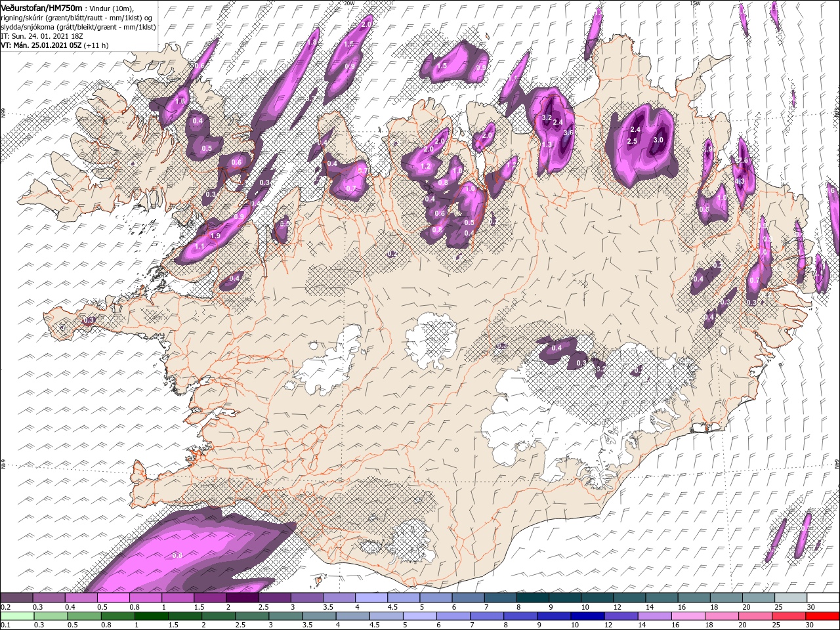The height and width of the screenshot is (630, 840).
Task: Pick the lower legend swatch starting at 4
Action: (x=353, y=616)
